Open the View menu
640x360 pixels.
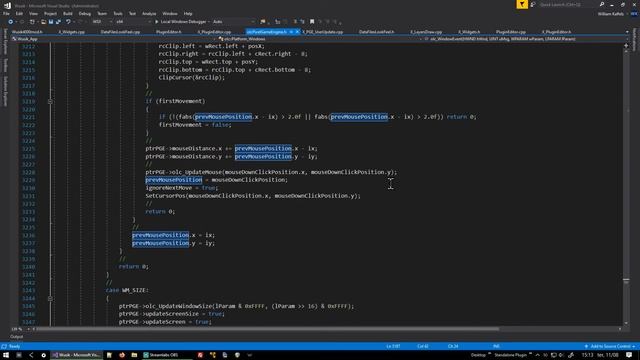(33, 13)
